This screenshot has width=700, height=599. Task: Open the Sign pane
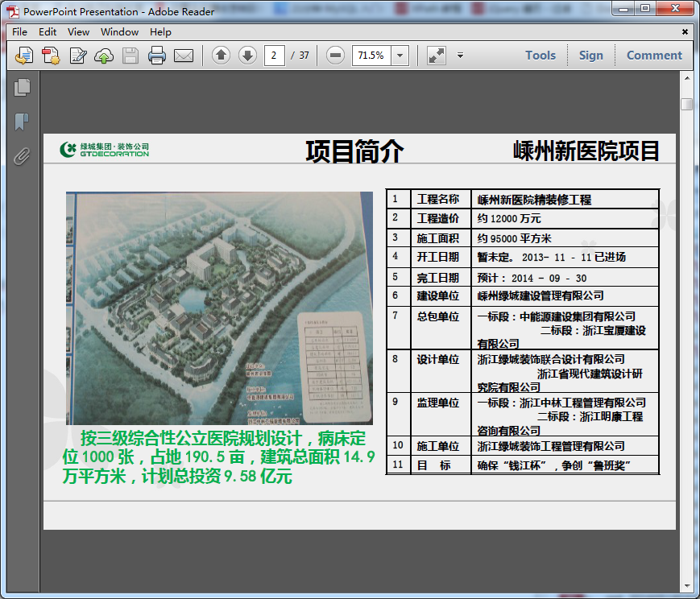click(591, 56)
